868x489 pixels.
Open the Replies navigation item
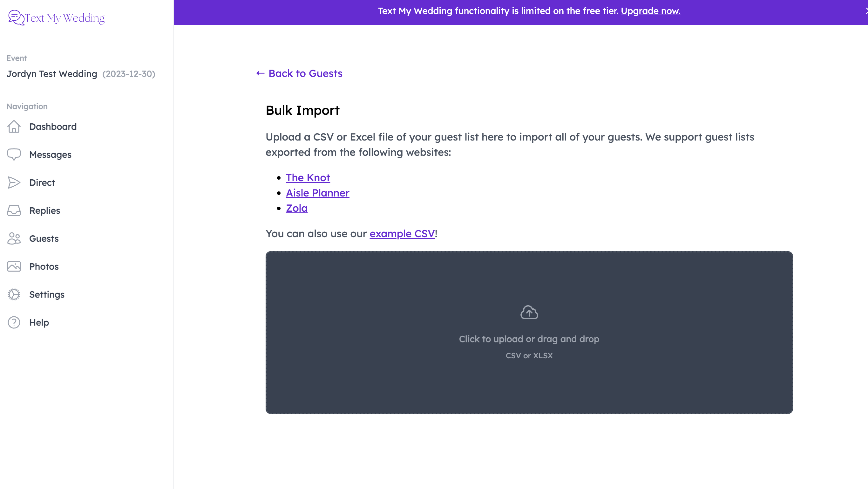tap(44, 210)
